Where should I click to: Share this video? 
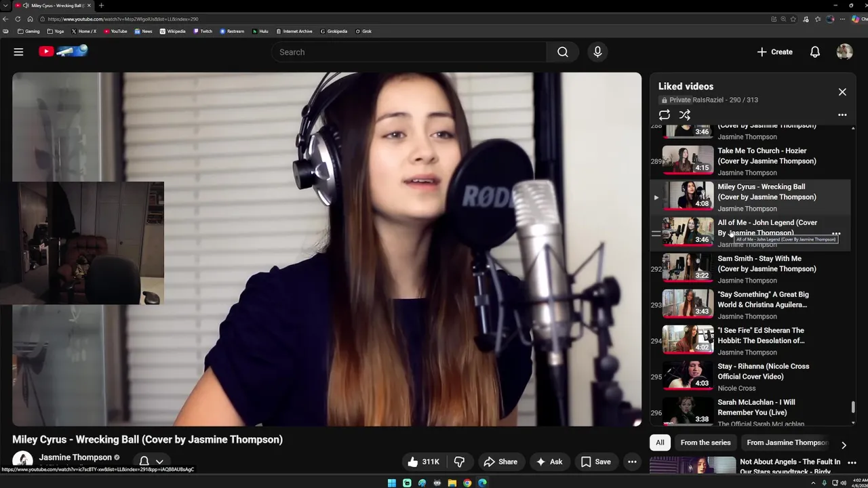click(x=500, y=462)
